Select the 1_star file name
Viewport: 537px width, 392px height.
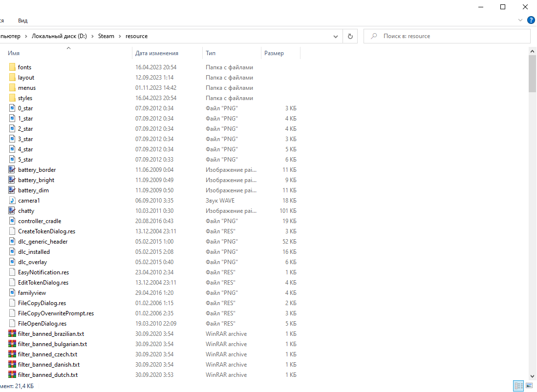pos(26,118)
